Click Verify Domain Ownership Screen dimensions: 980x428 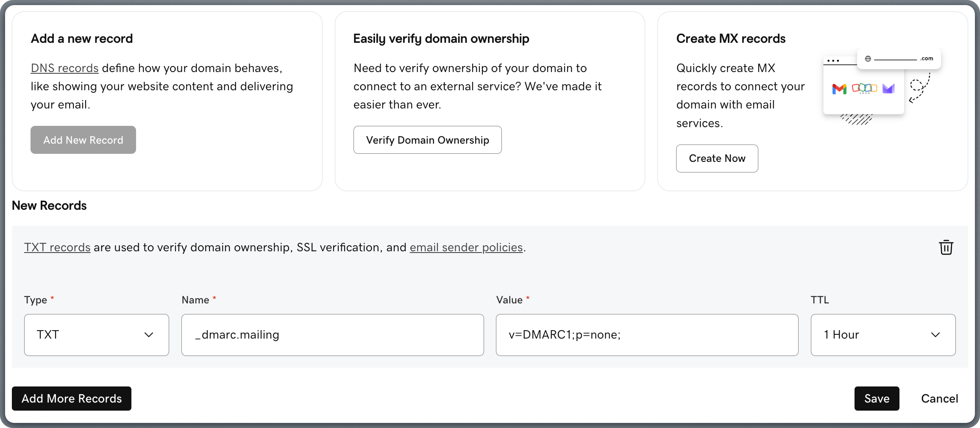[x=427, y=140]
